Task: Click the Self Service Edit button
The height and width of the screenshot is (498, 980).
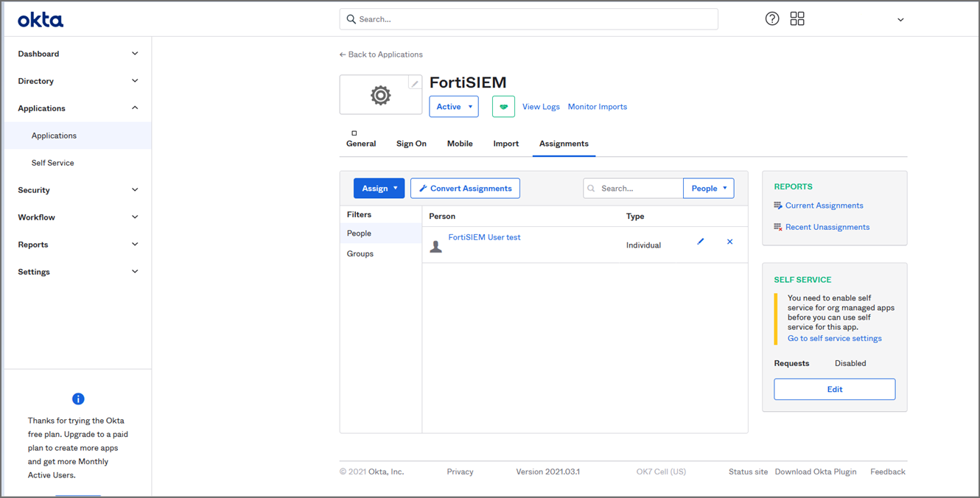Action: click(834, 389)
